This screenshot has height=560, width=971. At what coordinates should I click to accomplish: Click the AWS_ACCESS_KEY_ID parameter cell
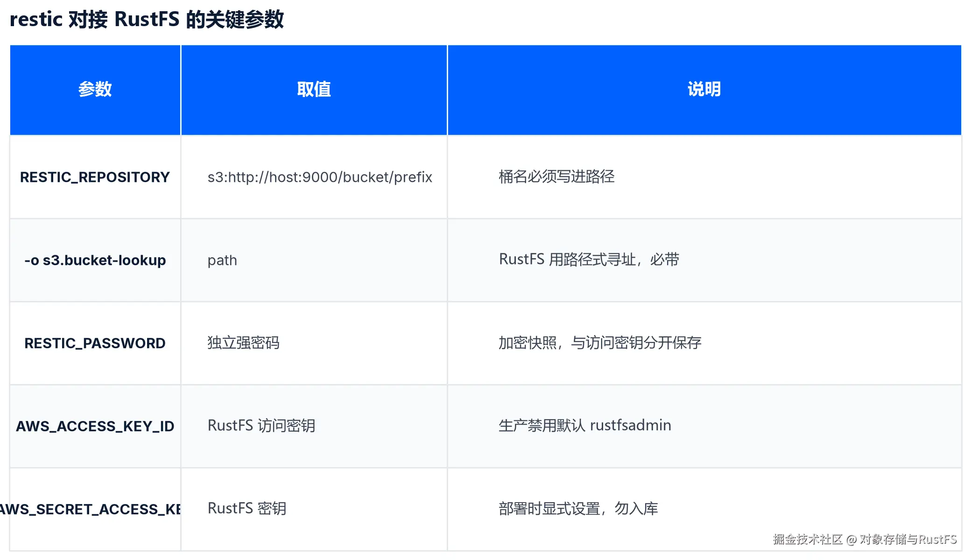point(95,427)
